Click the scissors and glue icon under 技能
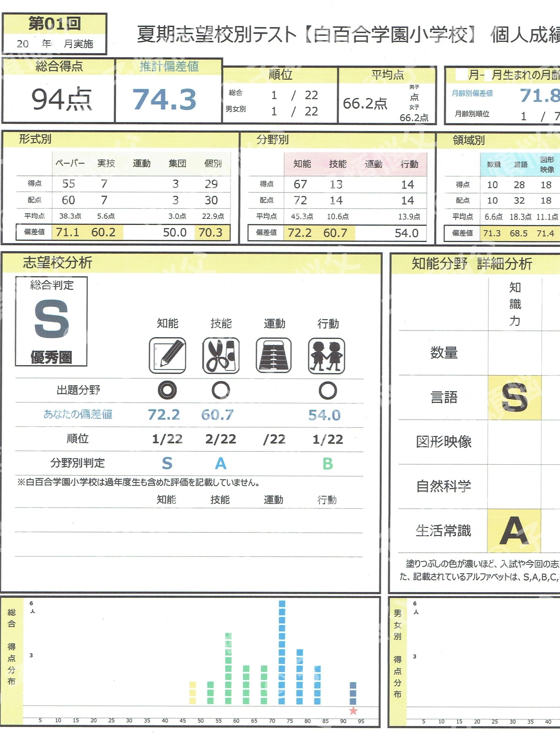 (221, 355)
